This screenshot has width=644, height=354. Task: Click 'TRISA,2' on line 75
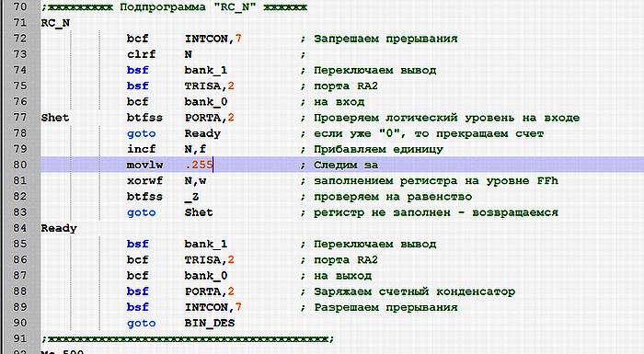[x=209, y=86]
